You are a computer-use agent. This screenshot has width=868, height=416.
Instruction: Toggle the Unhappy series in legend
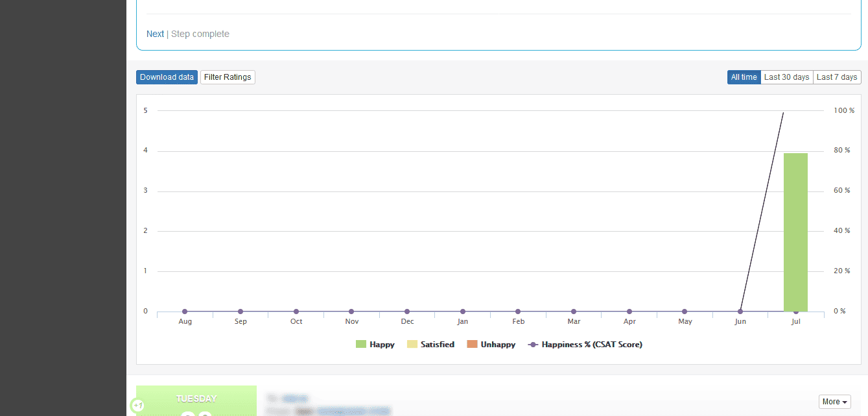(491, 345)
